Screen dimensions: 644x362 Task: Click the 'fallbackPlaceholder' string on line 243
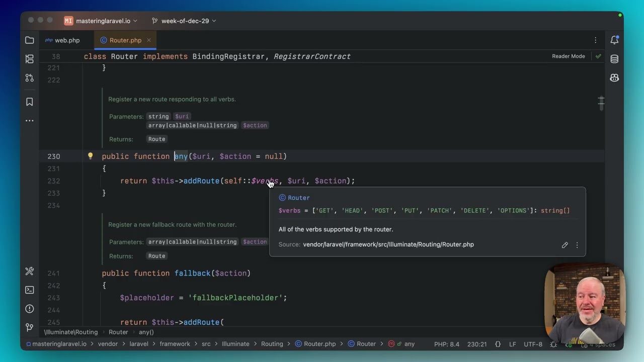pyautogui.click(x=235, y=298)
